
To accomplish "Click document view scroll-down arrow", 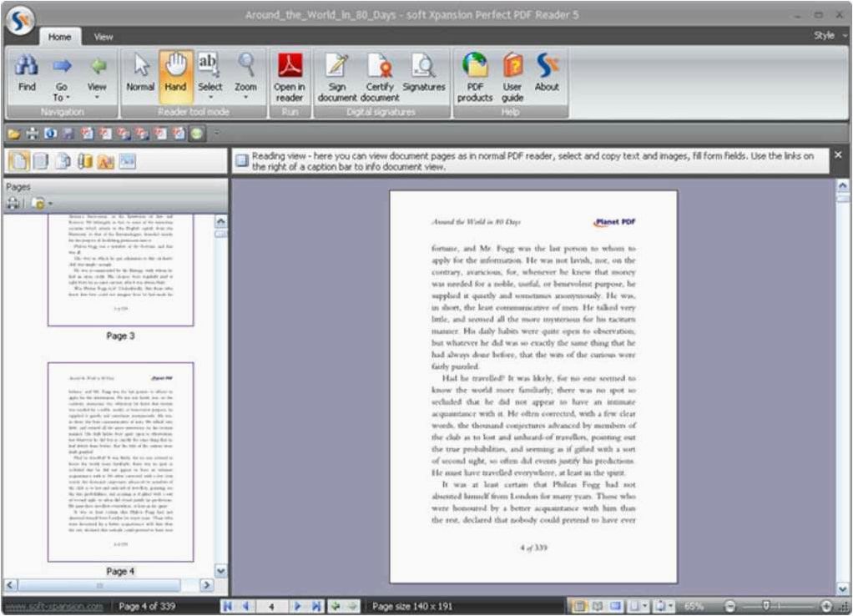I will [843, 588].
